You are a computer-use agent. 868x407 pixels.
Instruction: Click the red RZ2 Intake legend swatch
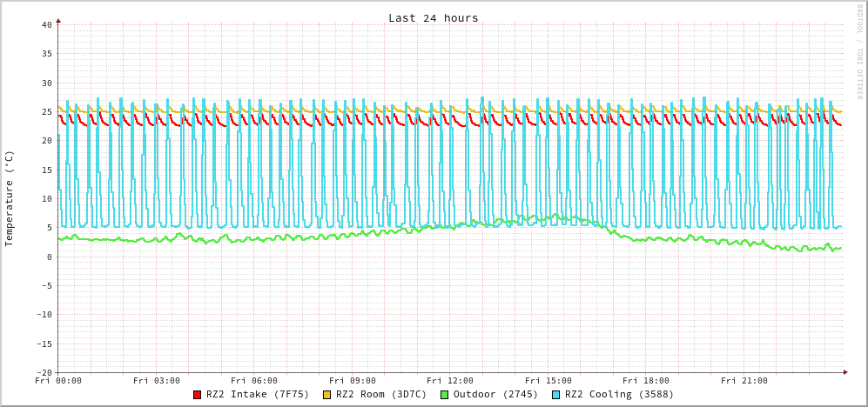pyautogui.click(x=198, y=395)
